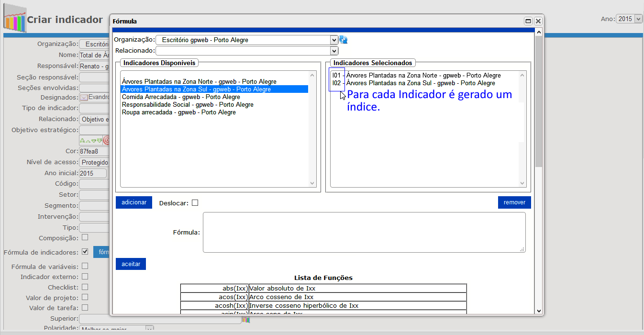Click the red target icon

[106, 141]
